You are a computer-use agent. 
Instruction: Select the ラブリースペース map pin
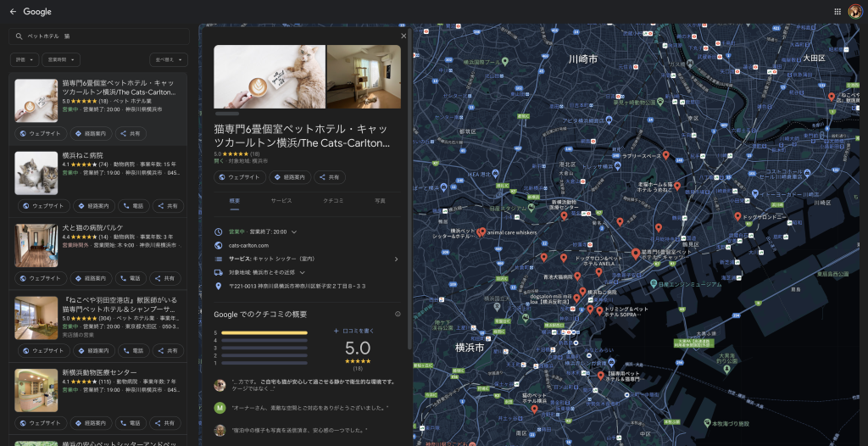[666, 156]
